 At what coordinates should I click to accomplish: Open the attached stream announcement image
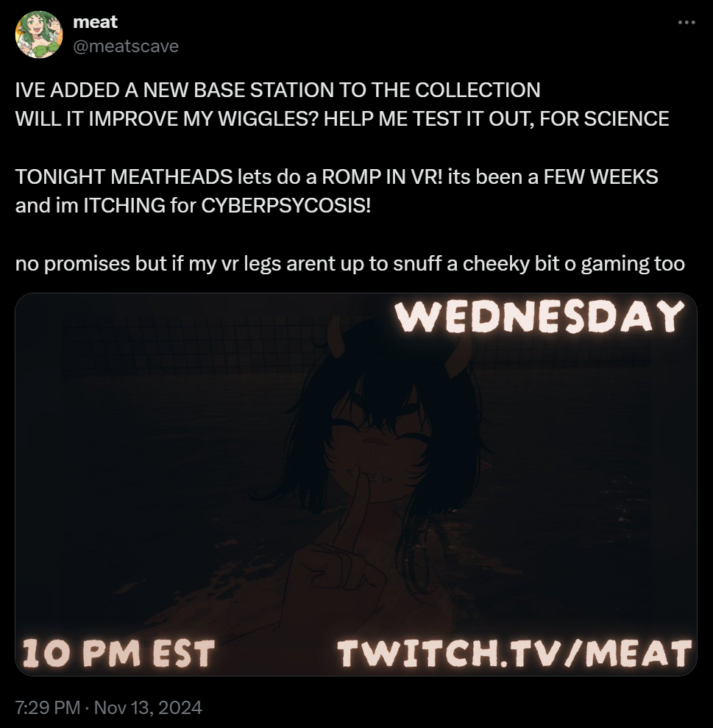[356, 485]
